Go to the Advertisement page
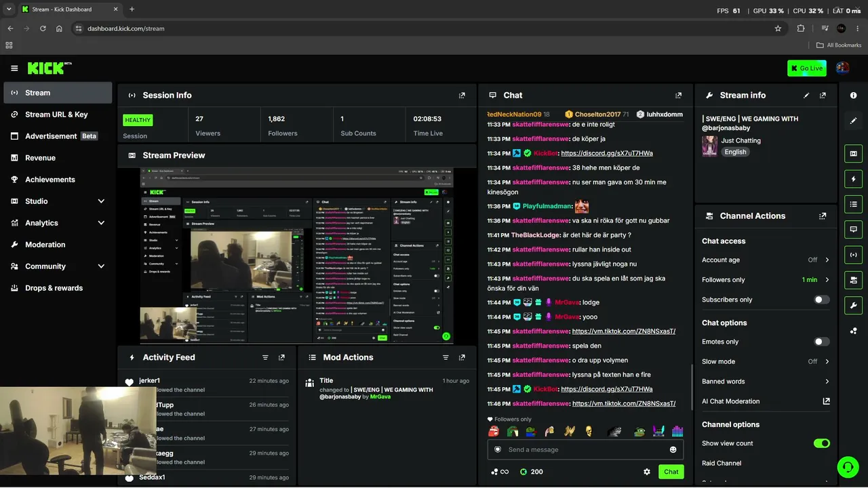Image resolution: width=868 pixels, height=488 pixels. [x=58, y=136]
